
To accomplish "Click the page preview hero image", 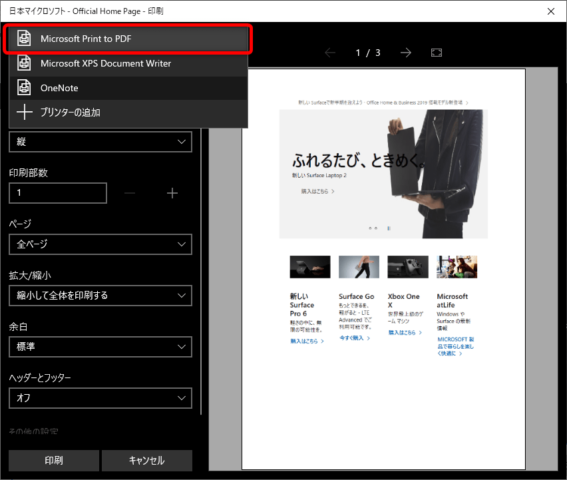I will [383, 174].
